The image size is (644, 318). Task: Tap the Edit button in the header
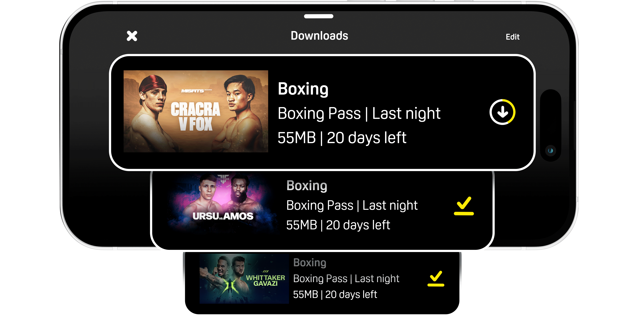click(x=512, y=37)
